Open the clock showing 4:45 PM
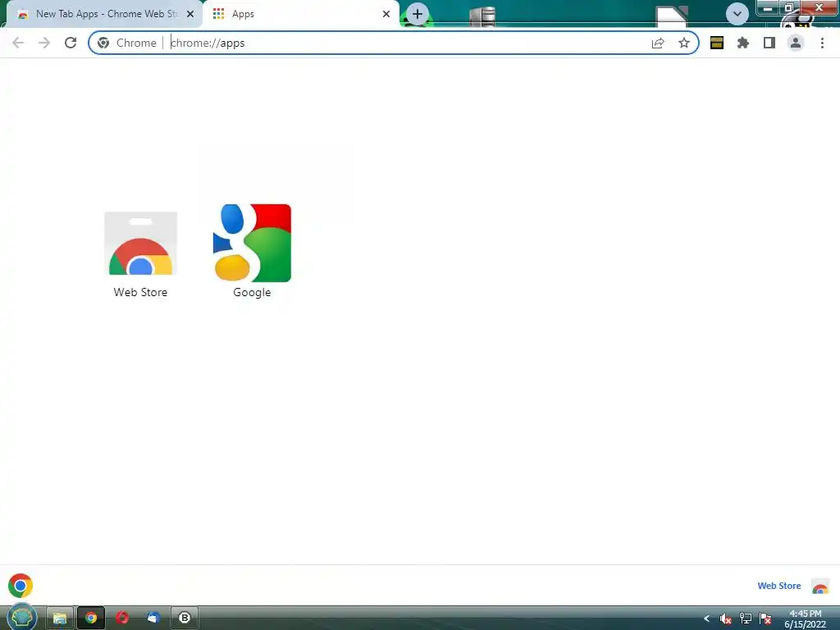This screenshot has height=630, width=840. coord(806,619)
